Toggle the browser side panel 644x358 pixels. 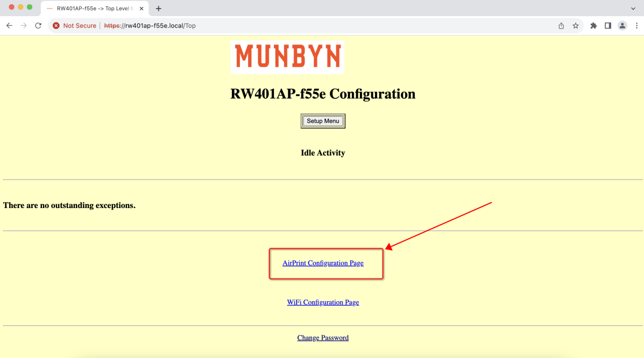[x=608, y=25]
